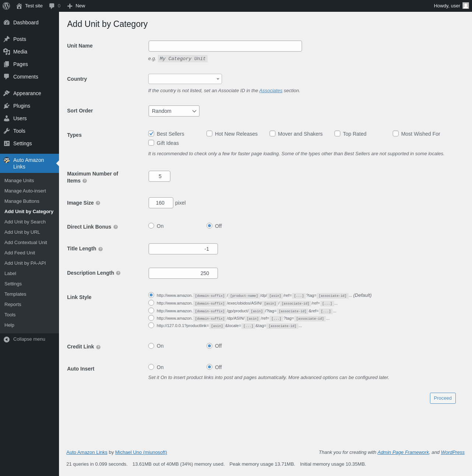This screenshot has height=476, width=472.
Task: Click the Tools wrench icon
Action: [x=7, y=131]
